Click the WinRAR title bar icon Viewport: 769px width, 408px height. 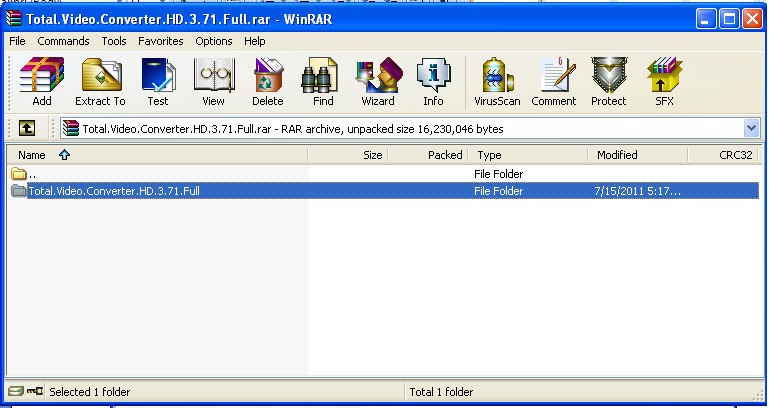tap(13, 19)
